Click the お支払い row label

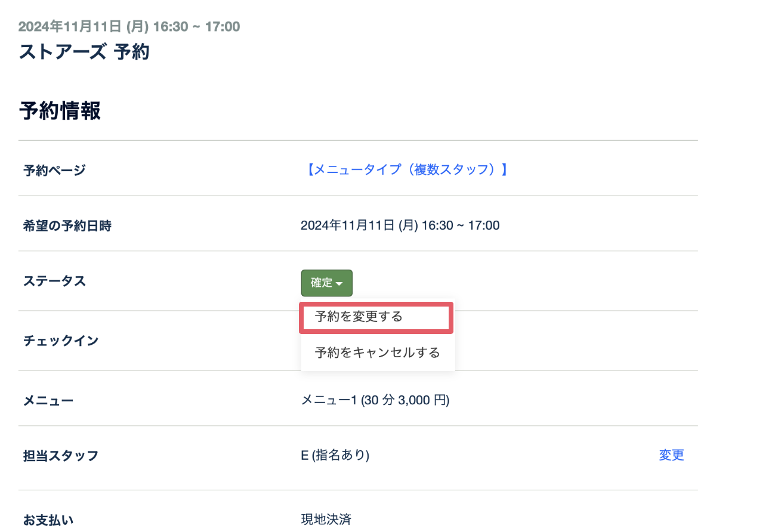[x=48, y=520]
